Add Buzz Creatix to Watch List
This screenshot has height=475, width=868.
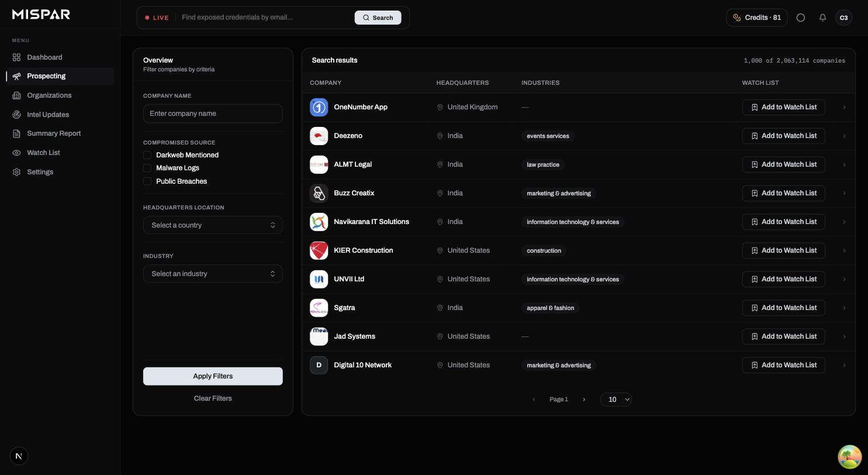[x=783, y=193]
